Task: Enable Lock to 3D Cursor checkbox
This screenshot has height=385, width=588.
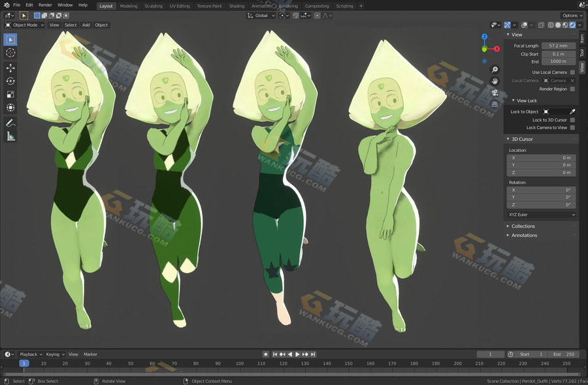Action: pos(572,120)
